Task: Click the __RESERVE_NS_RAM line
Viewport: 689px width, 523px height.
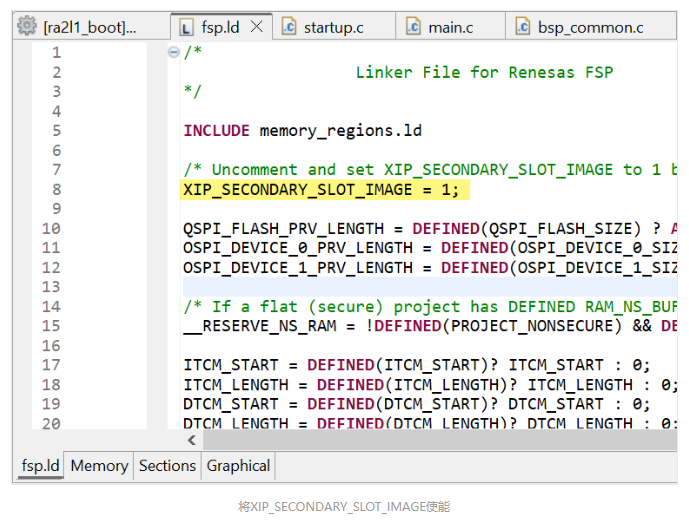Action: 430,326
